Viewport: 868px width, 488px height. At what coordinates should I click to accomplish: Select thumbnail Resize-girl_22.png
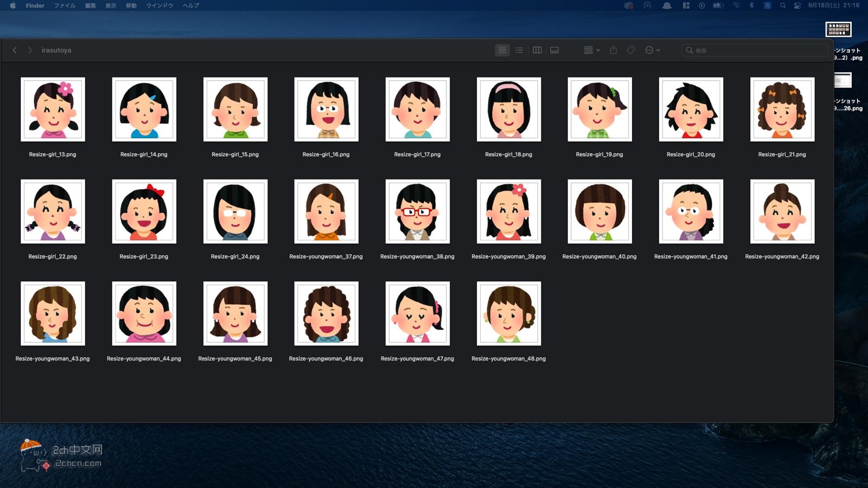pos(53,211)
